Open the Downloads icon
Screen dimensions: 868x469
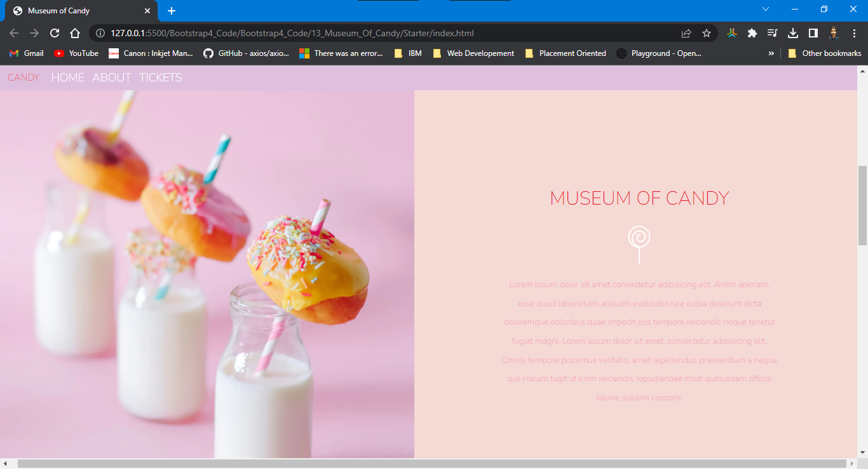793,32
